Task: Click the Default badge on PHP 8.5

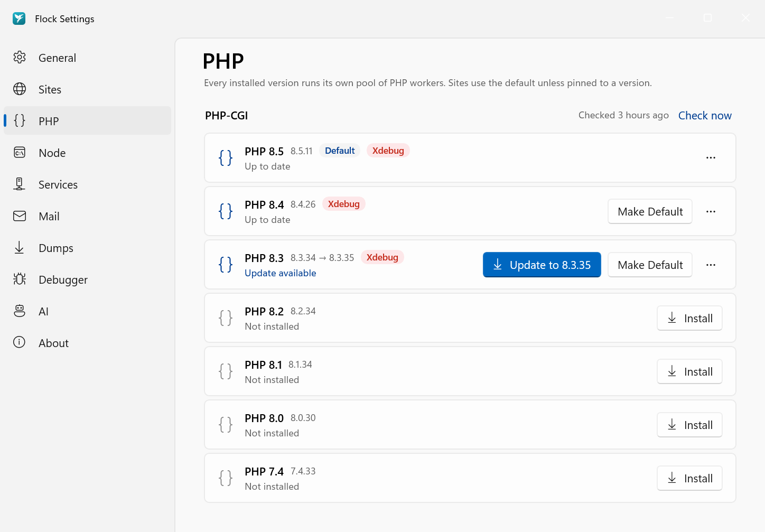Action: [x=340, y=151]
